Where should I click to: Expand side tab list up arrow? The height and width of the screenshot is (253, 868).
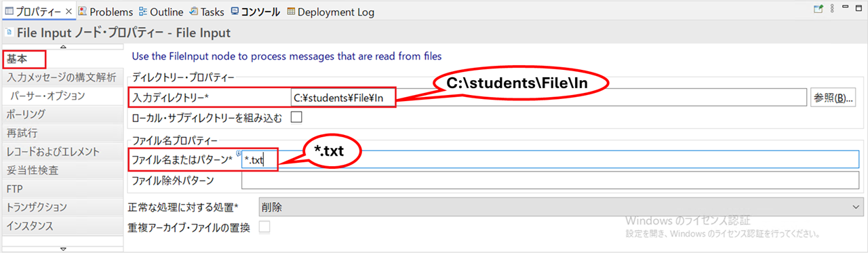[x=63, y=47]
